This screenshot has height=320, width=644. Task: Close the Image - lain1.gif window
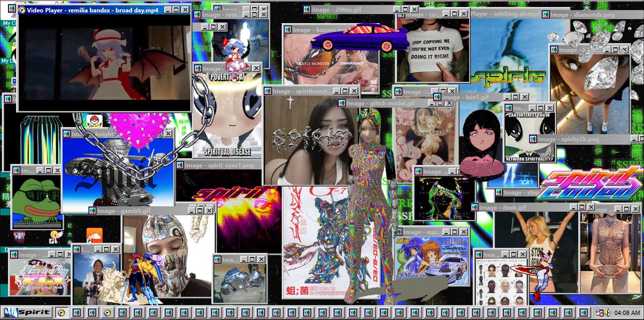click(525, 97)
